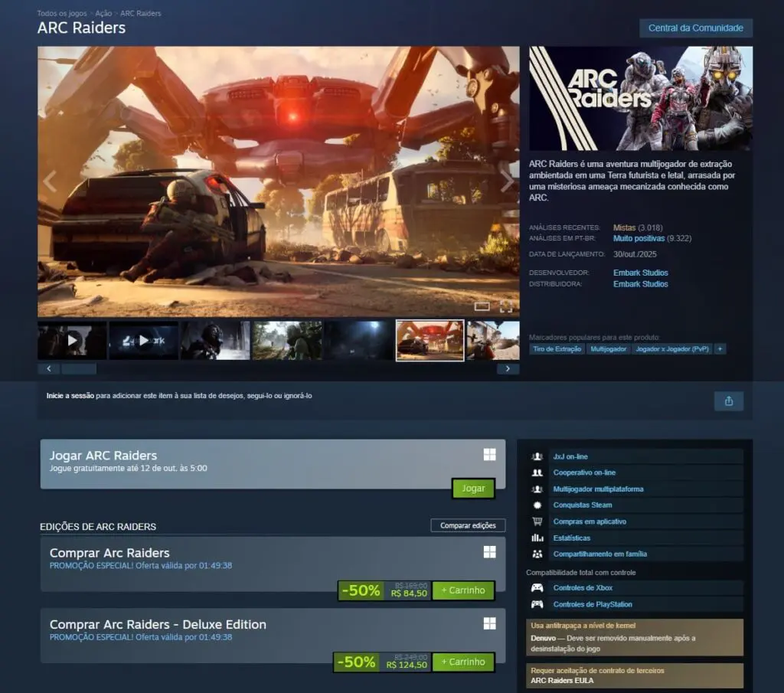The image size is (784, 693).
Task: Click the Controles de PlayStation gamepad icon
Action: coord(537,604)
